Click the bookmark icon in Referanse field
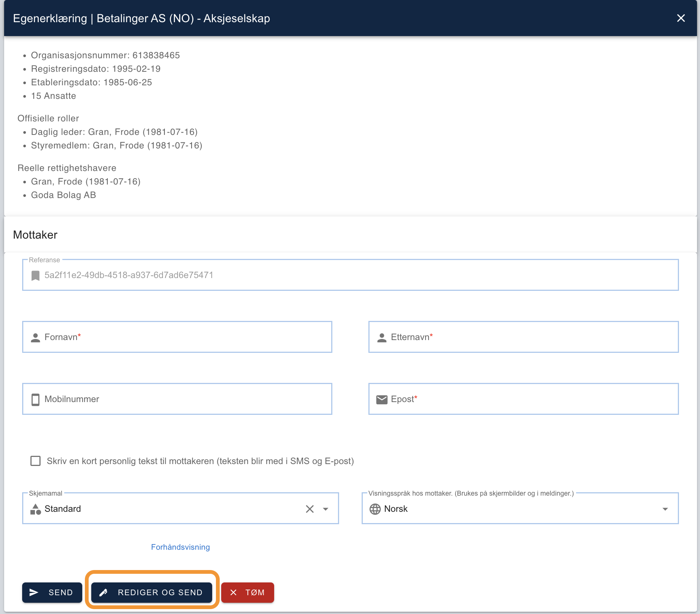 [35, 275]
